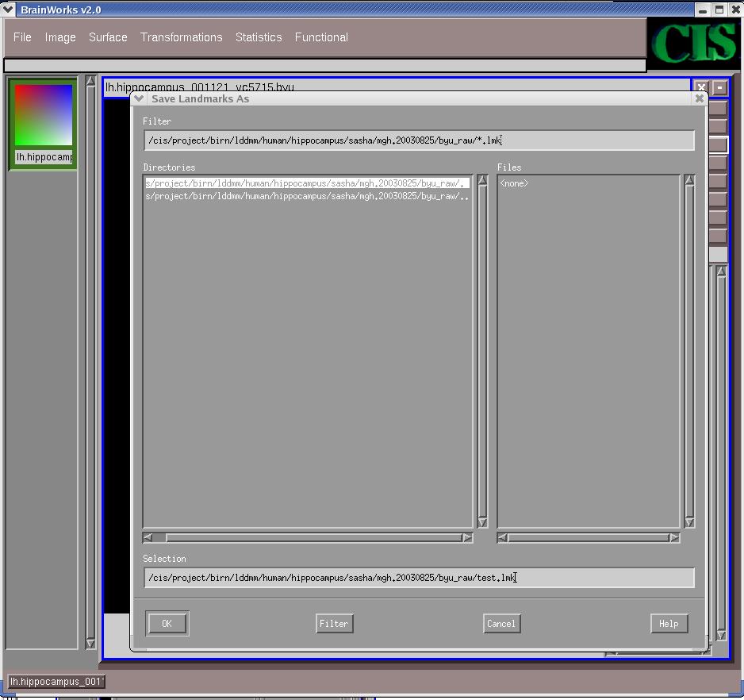The height and width of the screenshot is (700, 744).
Task: Cancel the Save Landmarks As dialog
Action: (501, 624)
